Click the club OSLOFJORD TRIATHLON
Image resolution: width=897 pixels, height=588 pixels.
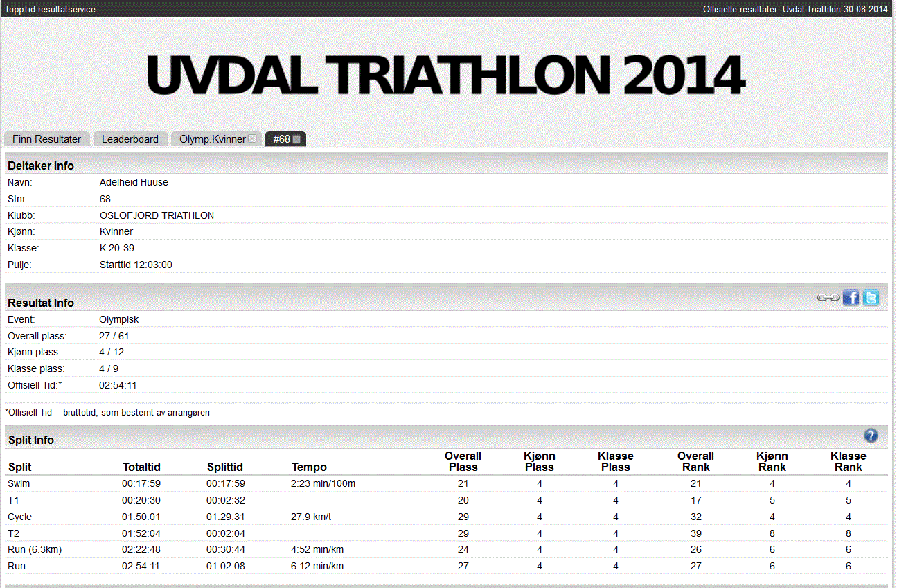click(157, 215)
